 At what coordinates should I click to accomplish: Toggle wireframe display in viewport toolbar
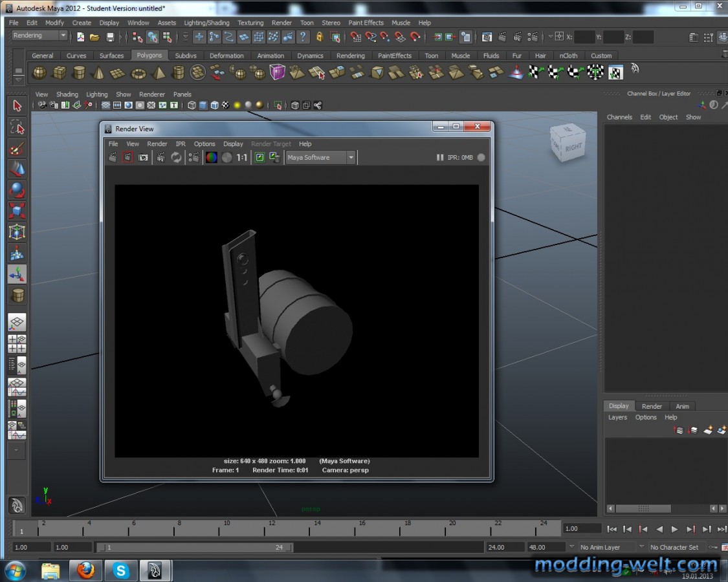192,105
